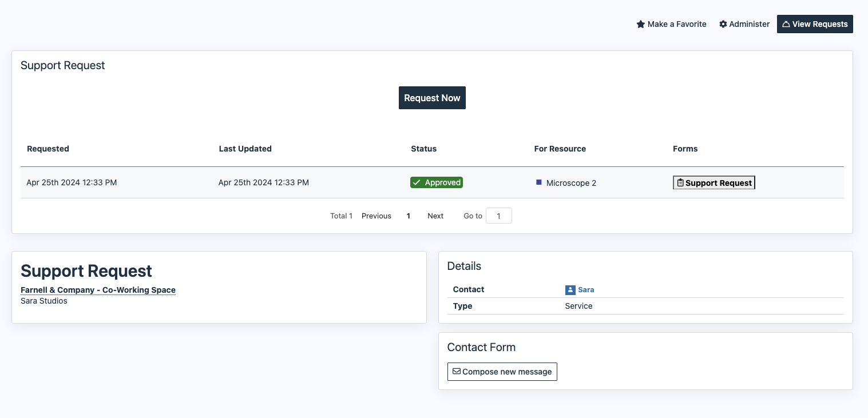The height and width of the screenshot is (418, 868).
Task: Open the Sara contact link
Action: 586,290
